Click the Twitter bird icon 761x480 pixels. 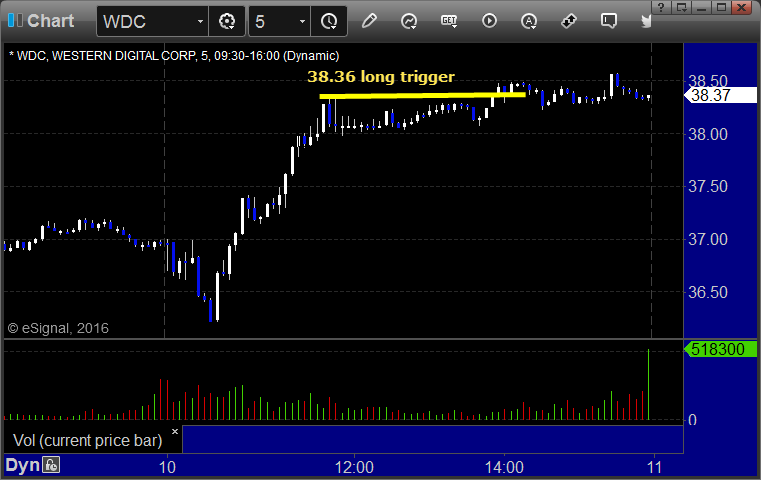click(x=646, y=21)
